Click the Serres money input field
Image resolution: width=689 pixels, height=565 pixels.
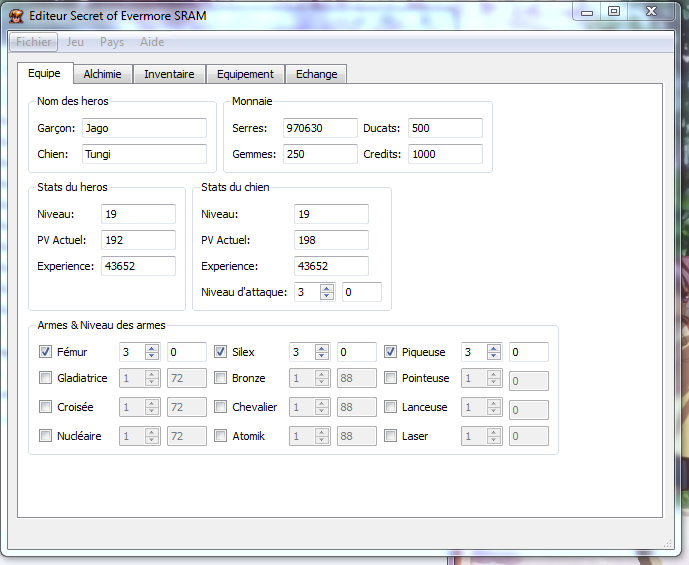pyautogui.click(x=319, y=128)
